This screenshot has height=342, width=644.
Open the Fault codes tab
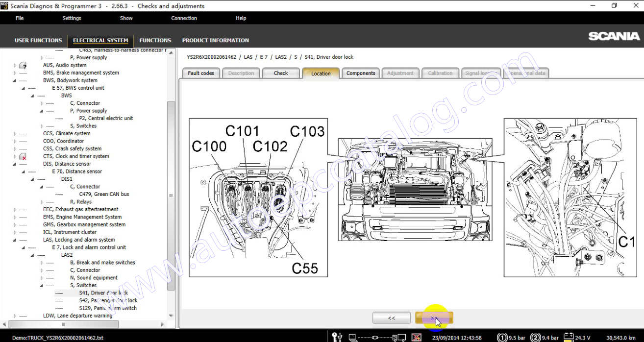(201, 73)
